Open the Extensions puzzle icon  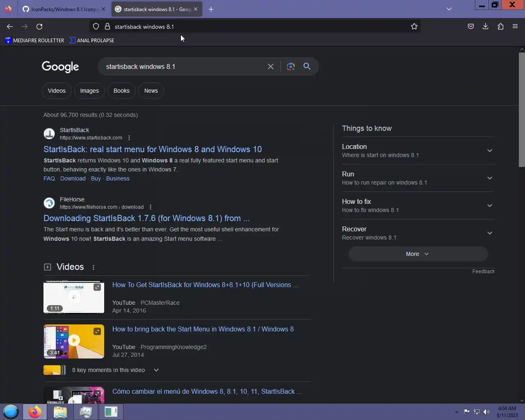pyautogui.click(x=500, y=27)
